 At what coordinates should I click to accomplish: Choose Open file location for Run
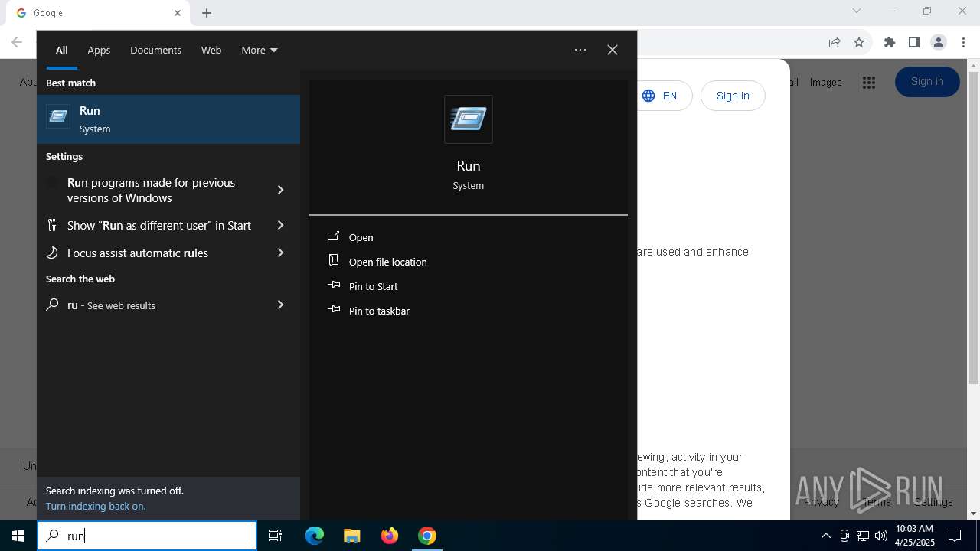(387, 262)
